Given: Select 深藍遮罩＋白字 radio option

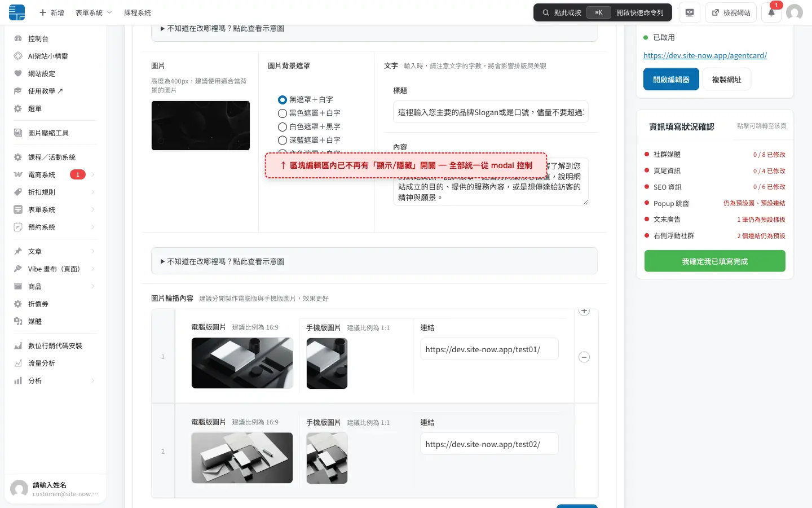Looking at the screenshot, I should pyautogui.click(x=283, y=140).
